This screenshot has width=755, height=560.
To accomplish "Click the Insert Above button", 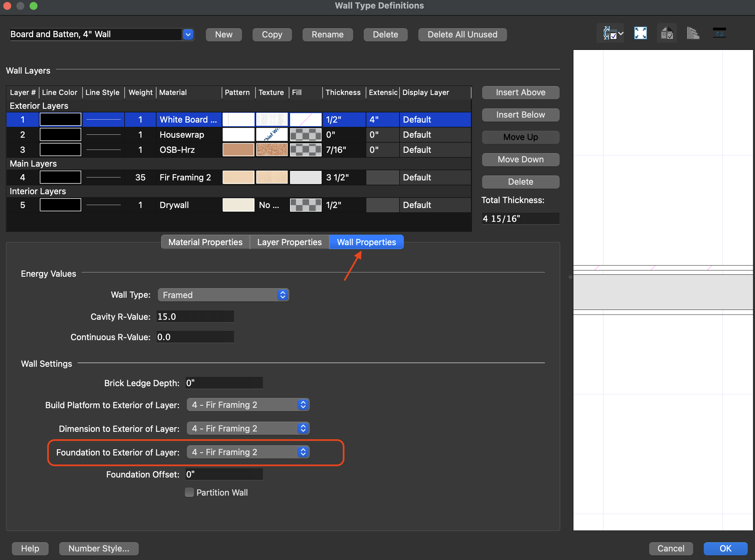I will point(520,93).
